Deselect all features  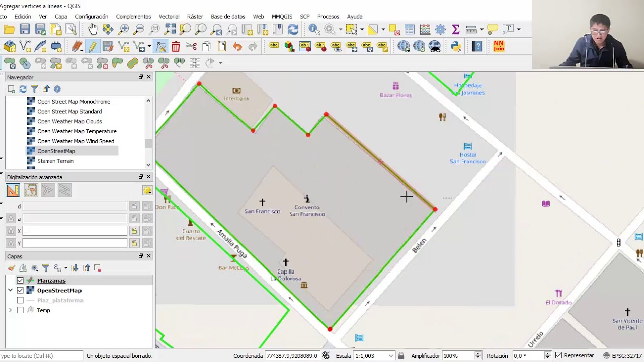[393, 29]
